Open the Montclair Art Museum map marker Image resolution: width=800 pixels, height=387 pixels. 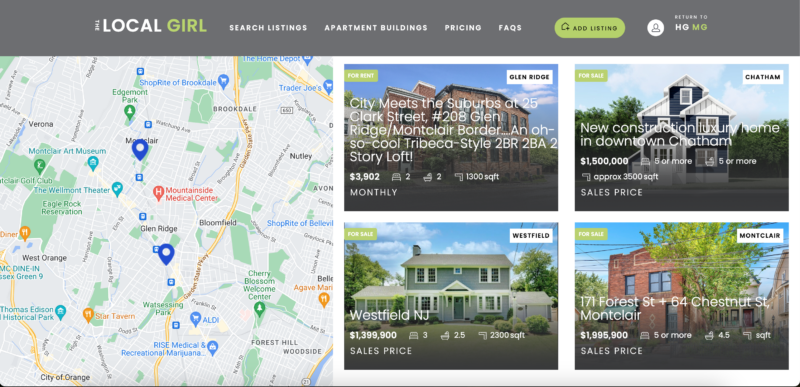[x=93, y=163]
